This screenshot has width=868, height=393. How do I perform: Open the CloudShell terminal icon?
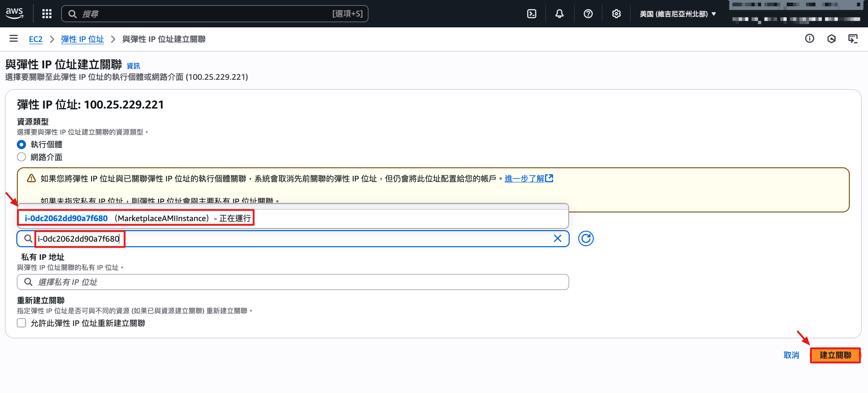click(531, 14)
